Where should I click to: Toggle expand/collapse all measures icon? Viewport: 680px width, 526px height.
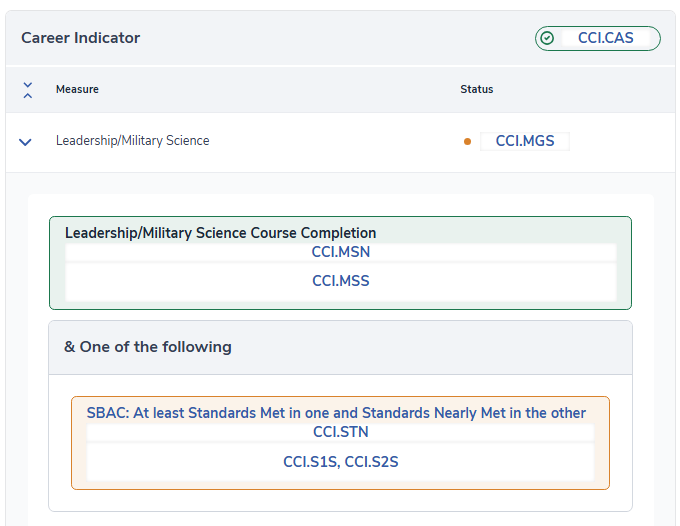(28, 90)
